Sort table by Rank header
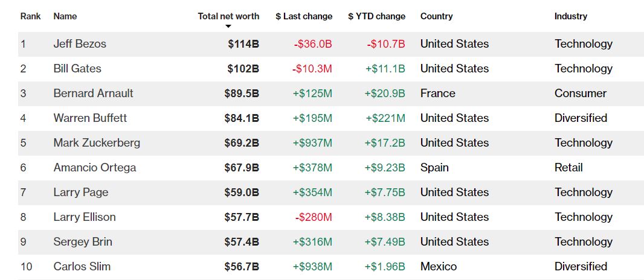Image resolution: width=644 pixels, height=280 pixels. [x=31, y=16]
